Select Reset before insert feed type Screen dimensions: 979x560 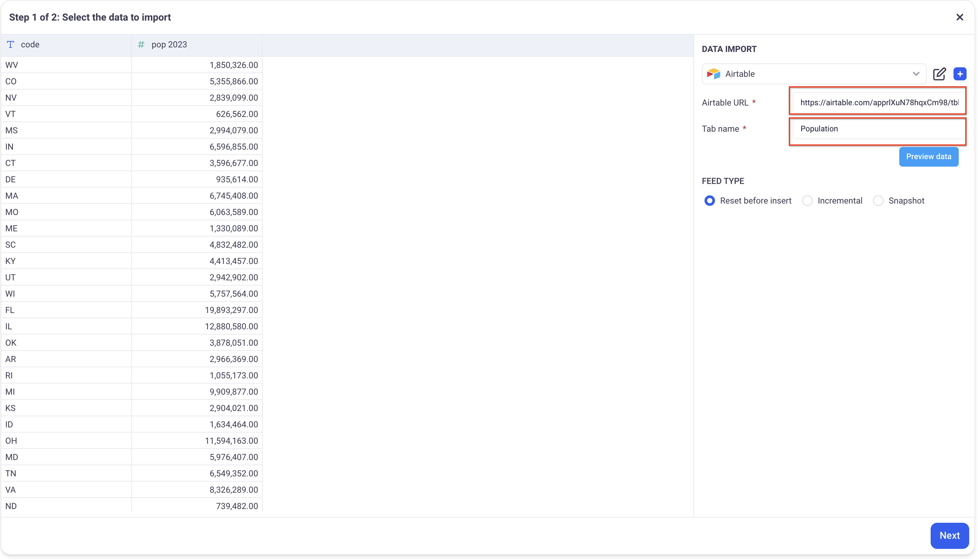tap(709, 201)
